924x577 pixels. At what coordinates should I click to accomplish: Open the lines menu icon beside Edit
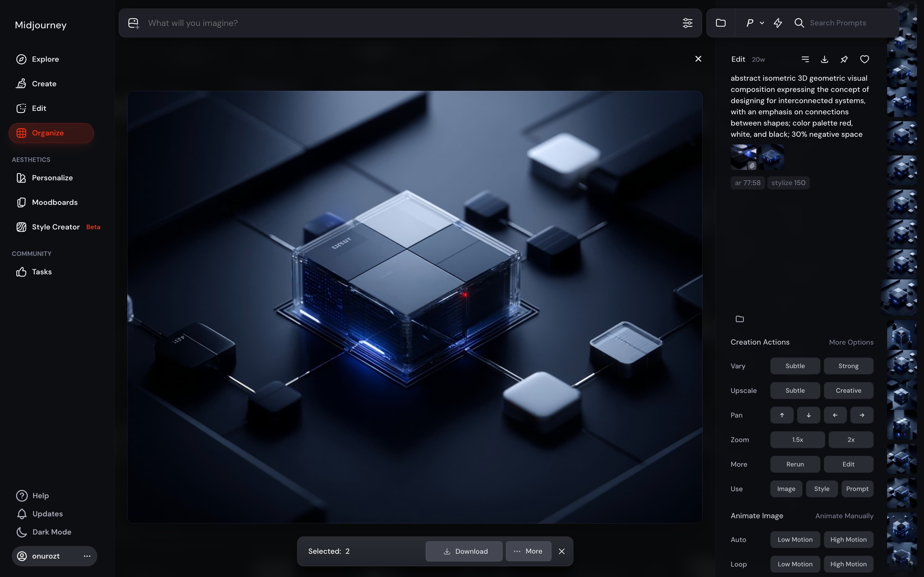coord(805,59)
